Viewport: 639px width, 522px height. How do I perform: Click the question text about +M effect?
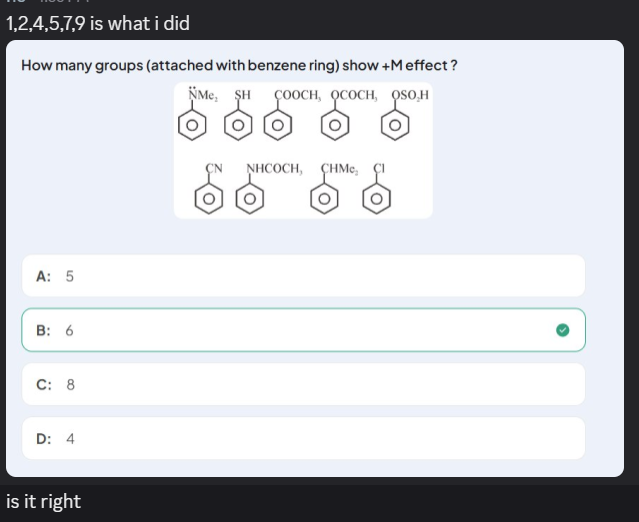[x=239, y=65]
